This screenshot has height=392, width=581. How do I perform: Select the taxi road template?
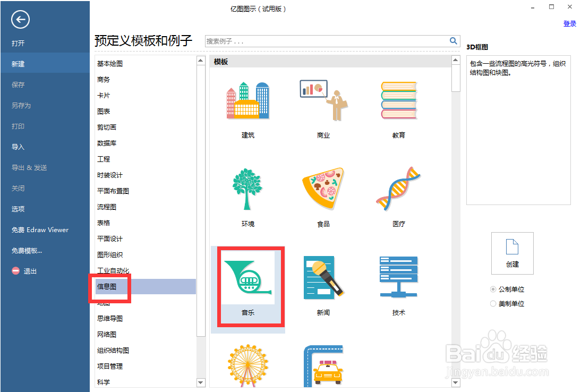323,366
